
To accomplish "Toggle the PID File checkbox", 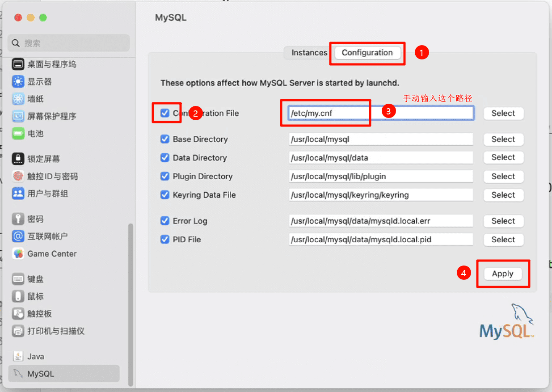I will [x=164, y=240].
